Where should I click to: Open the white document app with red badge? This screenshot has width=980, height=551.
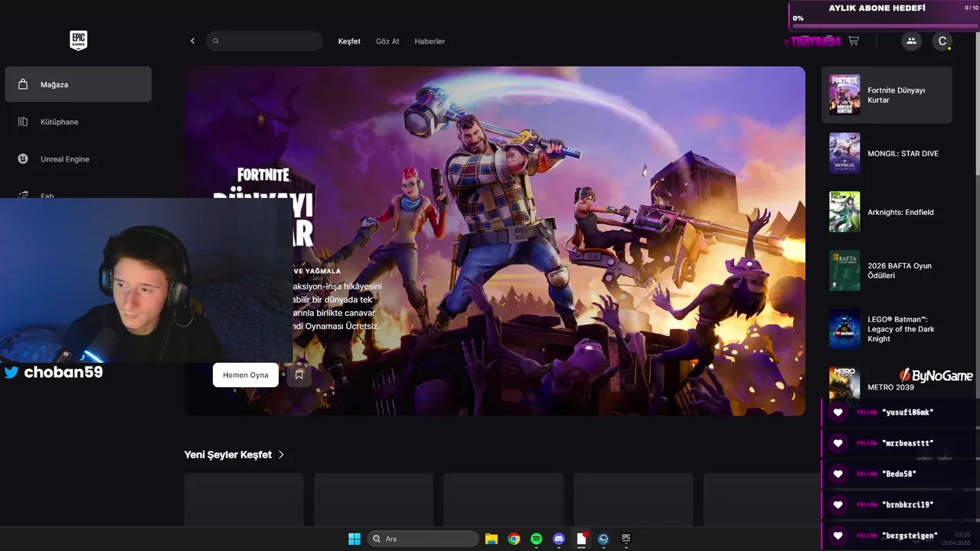tap(582, 539)
